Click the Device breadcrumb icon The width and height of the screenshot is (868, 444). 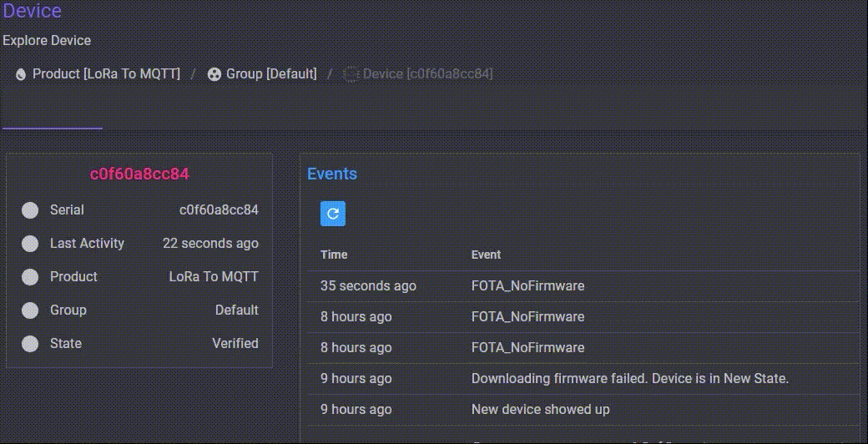(351, 74)
